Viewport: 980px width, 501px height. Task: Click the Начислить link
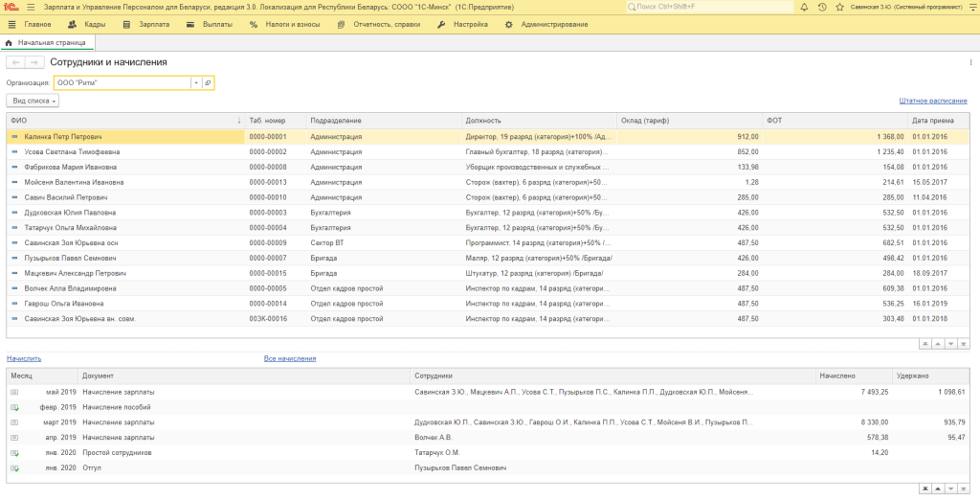(x=24, y=358)
